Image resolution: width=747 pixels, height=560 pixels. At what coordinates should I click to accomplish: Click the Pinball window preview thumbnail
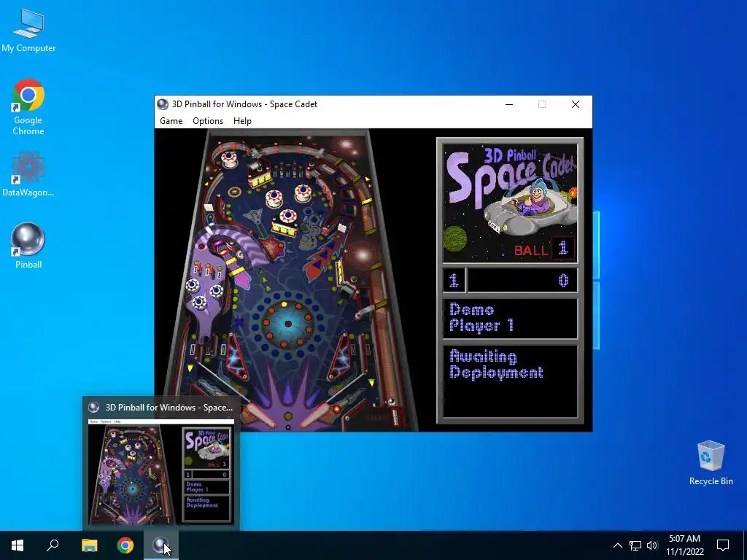point(161,472)
